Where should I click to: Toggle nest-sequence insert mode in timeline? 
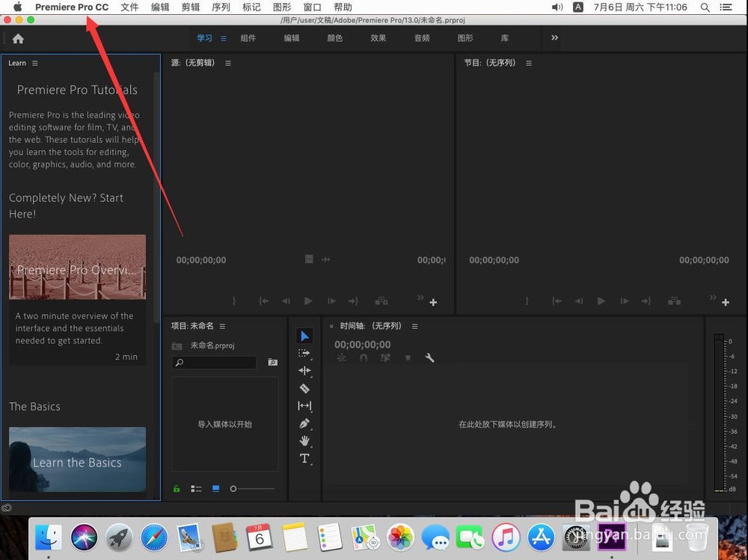point(342,357)
